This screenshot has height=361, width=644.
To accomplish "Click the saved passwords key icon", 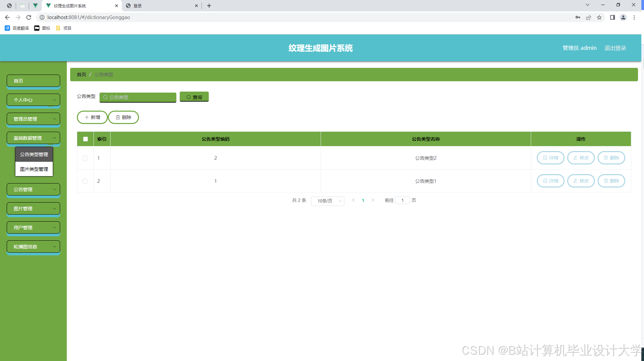I will coord(578,17).
